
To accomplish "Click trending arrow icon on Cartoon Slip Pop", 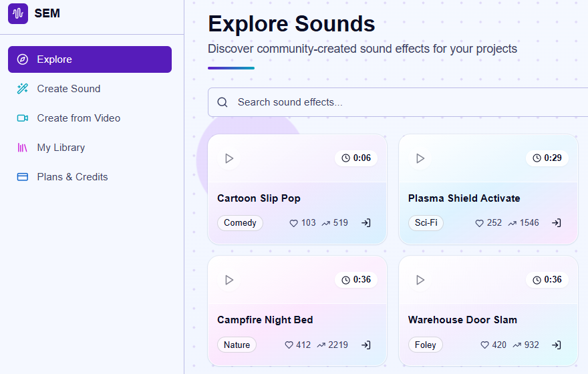I will 326,223.
